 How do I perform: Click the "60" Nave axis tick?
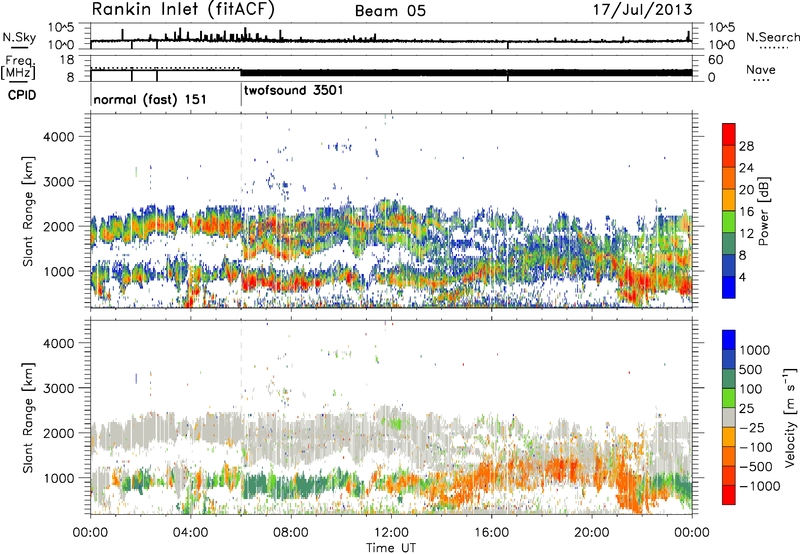(715, 60)
